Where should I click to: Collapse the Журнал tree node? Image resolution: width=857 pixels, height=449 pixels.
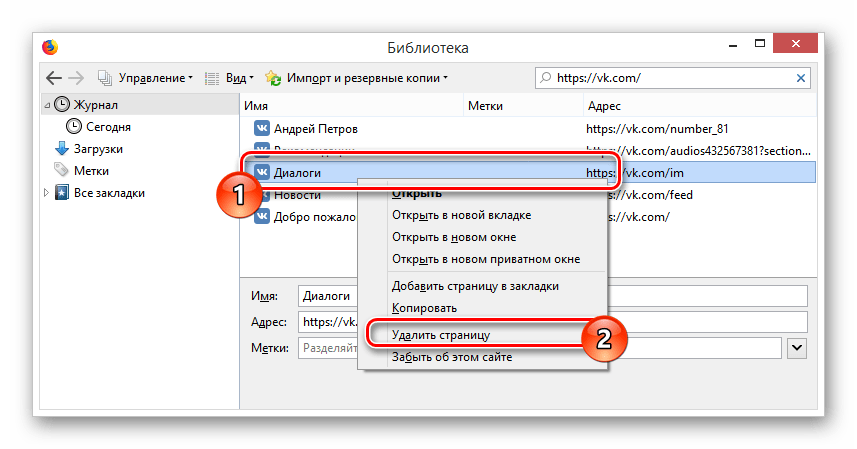coord(46,105)
